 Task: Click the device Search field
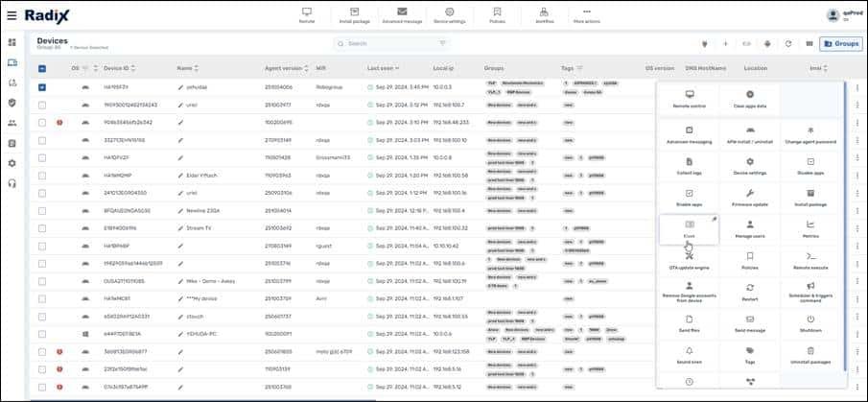[x=393, y=43]
